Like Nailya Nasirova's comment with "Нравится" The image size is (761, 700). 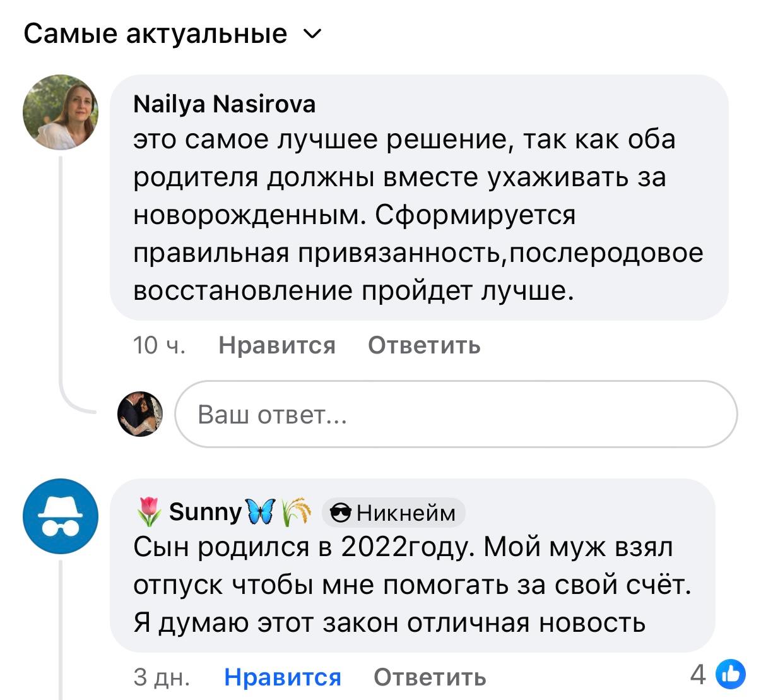pos(276,345)
